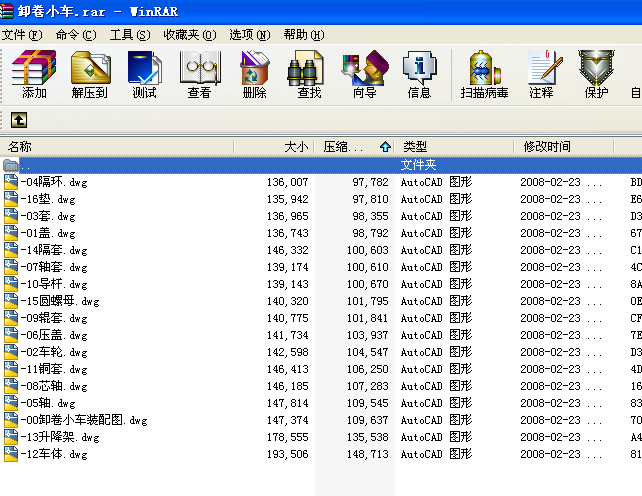Screen dimensions: 642x496
Task: Select file -13升降架.dwg
Action: pos(60,437)
